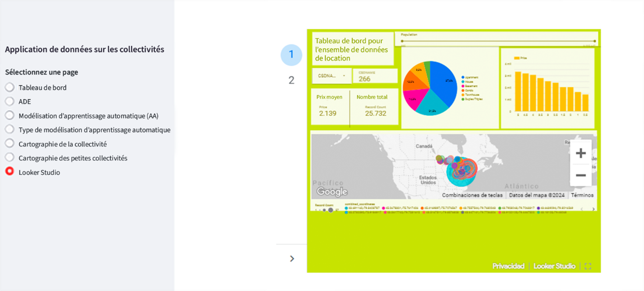Open the CSDNAME dropdown filter
Viewport: 644px width, 291px height.
coord(331,76)
